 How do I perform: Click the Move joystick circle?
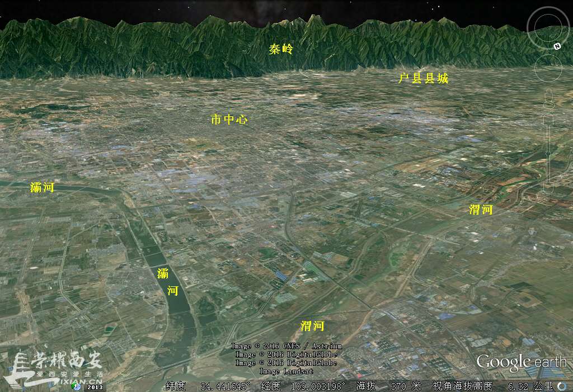coord(547,67)
